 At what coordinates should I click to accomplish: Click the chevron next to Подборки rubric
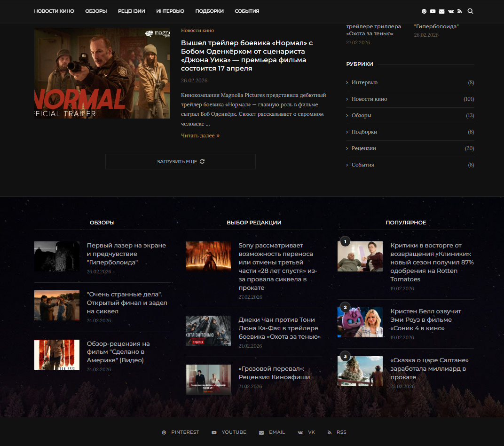[x=347, y=132]
